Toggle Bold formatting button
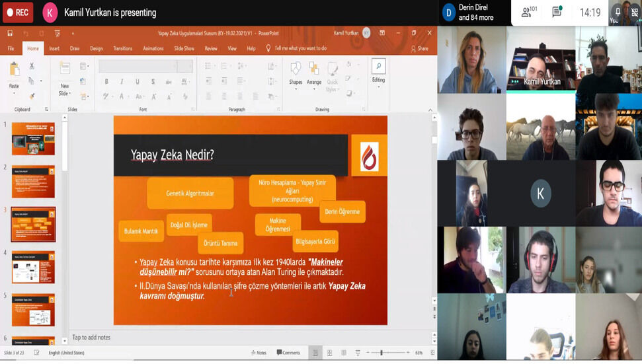This screenshot has height=364, width=642. (x=106, y=81)
